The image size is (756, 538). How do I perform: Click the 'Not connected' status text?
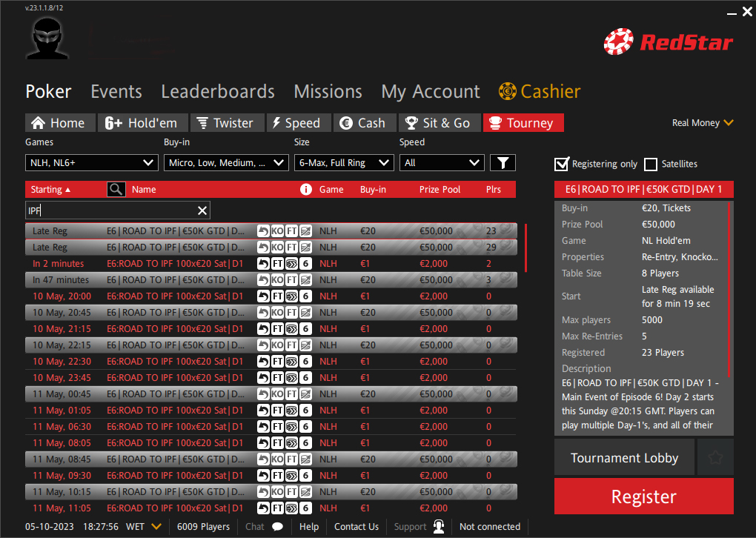click(x=490, y=526)
